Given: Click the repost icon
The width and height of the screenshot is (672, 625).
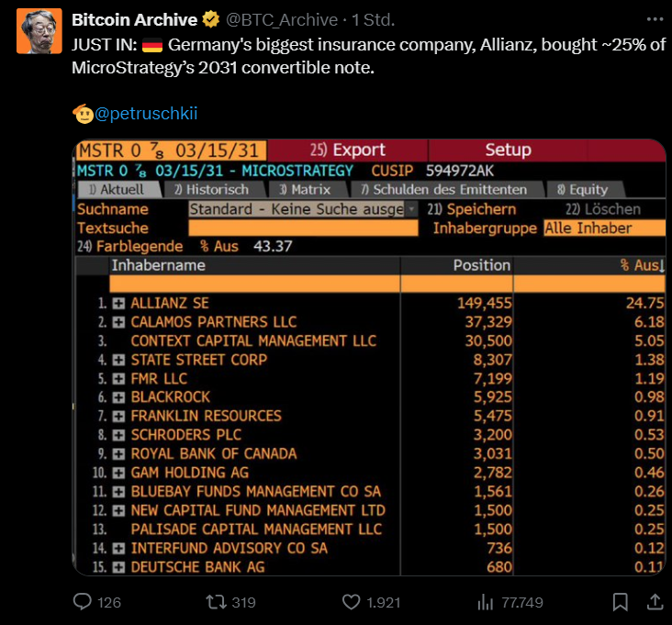Looking at the screenshot, I should coord(216,602).
